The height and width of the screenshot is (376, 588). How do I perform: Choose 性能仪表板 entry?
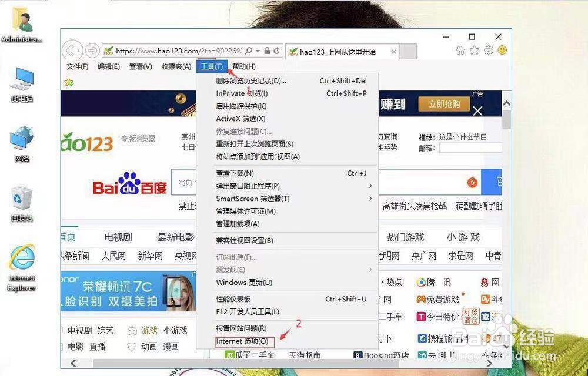288,299
